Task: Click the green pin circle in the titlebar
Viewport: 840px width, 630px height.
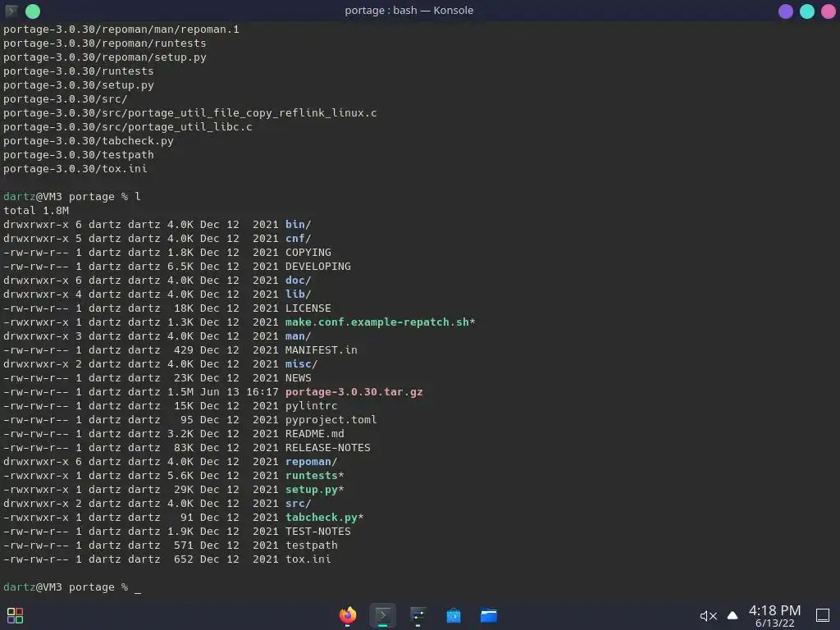Action: point(33,11)
